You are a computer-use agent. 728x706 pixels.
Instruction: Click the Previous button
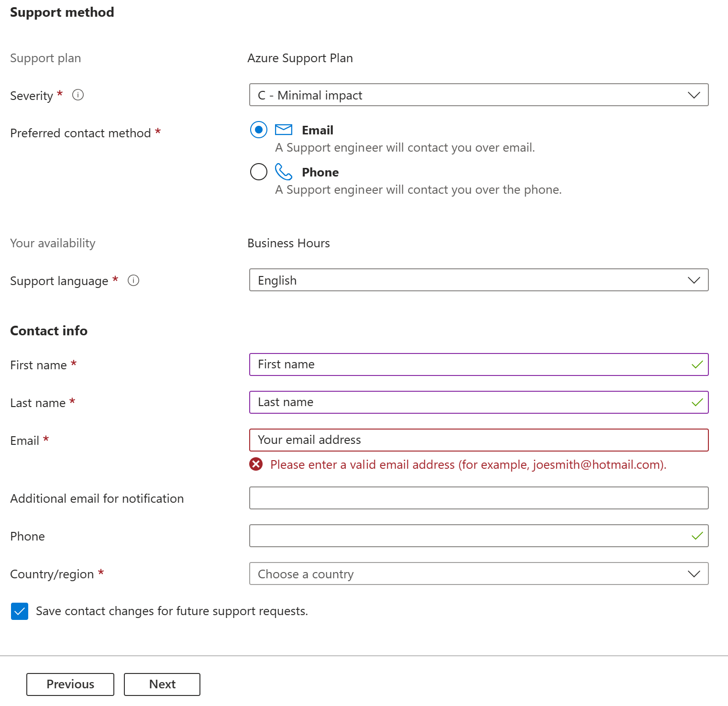coord(70,684)
